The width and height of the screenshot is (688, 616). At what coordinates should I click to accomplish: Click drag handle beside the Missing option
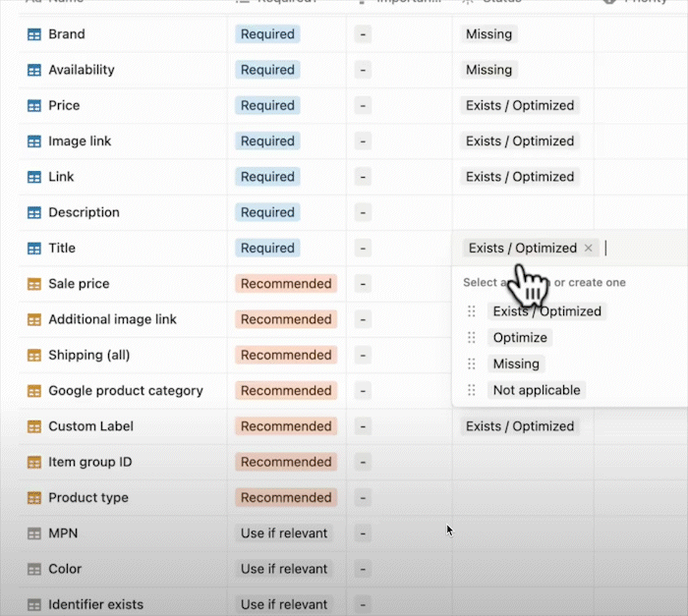click(472, 364)
